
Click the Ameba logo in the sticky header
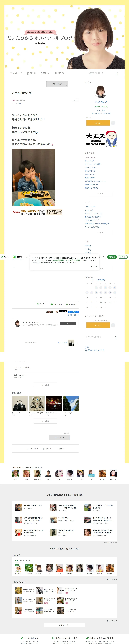[5, 257]
